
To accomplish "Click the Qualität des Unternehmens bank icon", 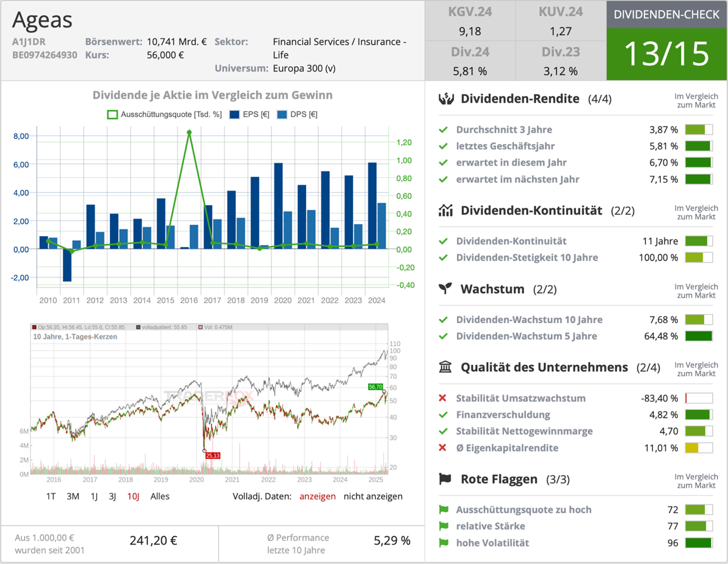I will (445, 367).
